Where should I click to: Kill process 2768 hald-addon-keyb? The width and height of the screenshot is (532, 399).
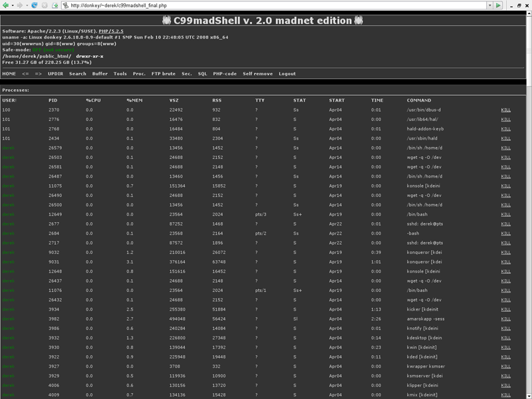click(506, 129)
